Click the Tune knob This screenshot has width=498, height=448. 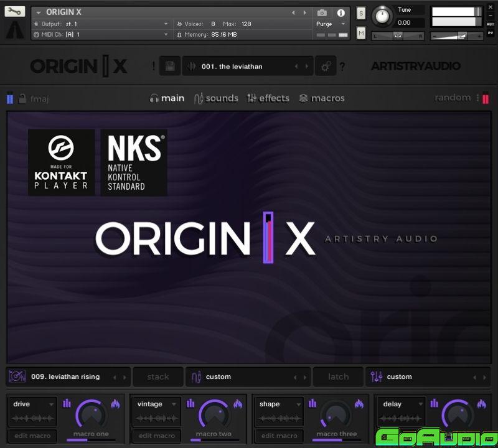tap(382, 15)
